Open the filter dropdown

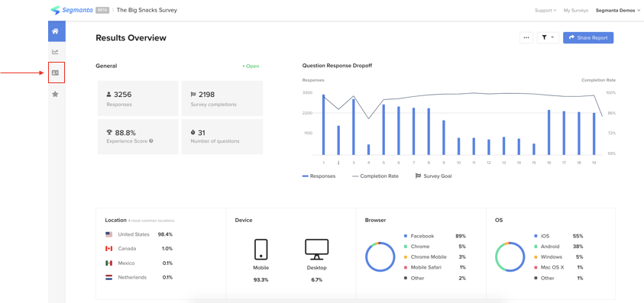pos(548,37)
